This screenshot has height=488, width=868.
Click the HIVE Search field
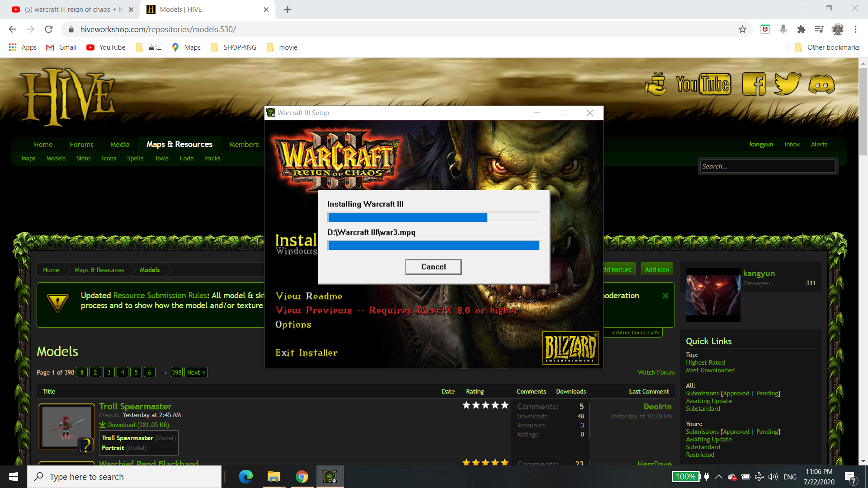[767, 166]
